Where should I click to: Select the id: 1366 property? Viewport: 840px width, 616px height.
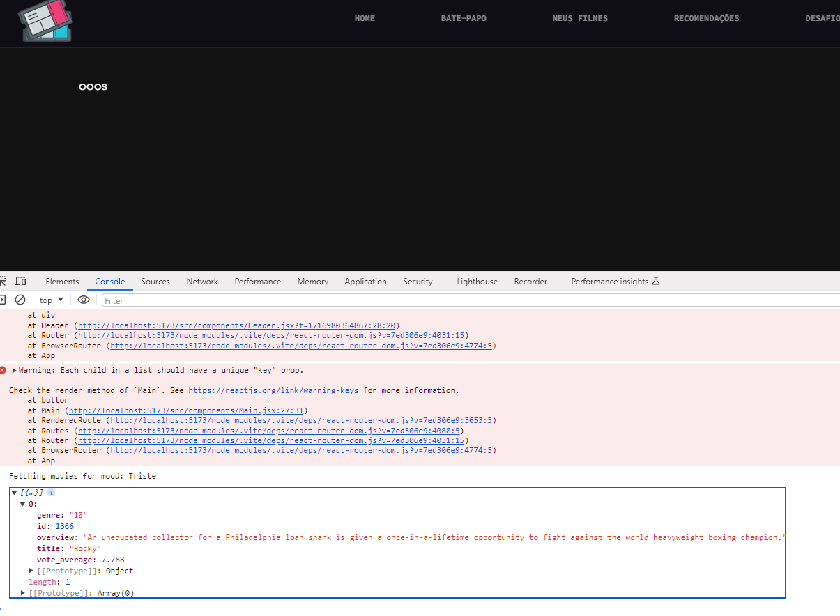55,526
